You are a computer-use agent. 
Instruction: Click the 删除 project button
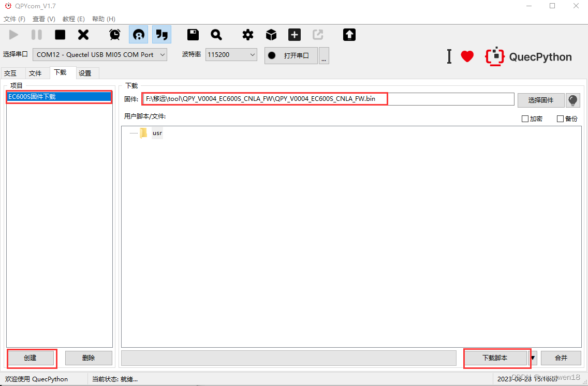click(x=89, y=358)
